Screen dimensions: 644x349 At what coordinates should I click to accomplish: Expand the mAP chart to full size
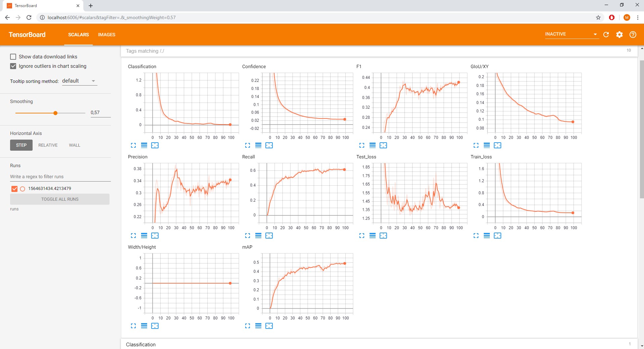248,326
